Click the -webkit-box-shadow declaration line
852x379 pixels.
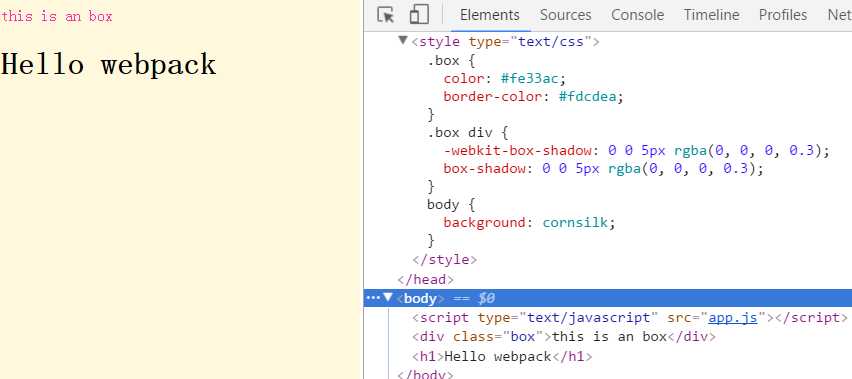point(637,150)
